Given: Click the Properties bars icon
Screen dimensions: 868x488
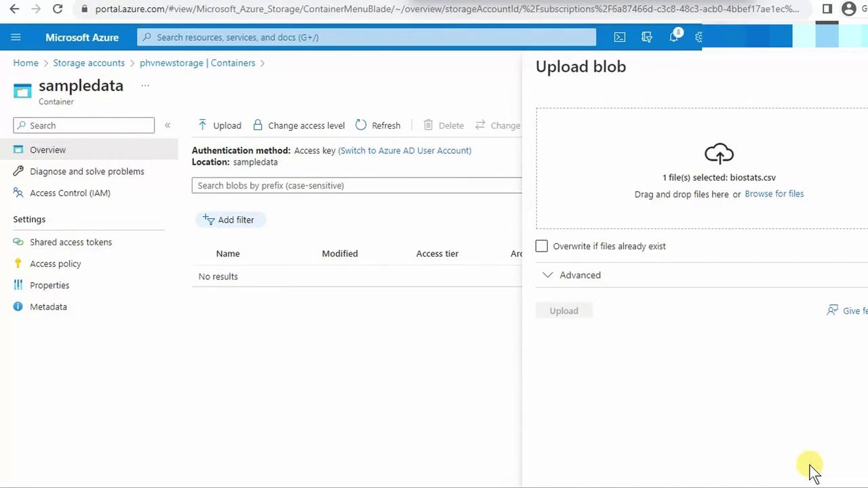Looking at the screenshot, I should (18, 285).
